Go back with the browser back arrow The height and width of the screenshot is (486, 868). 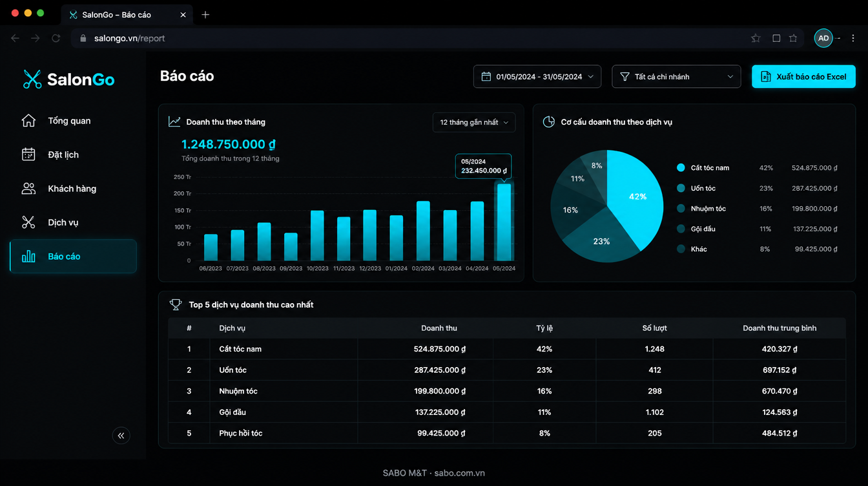[15, 38]
